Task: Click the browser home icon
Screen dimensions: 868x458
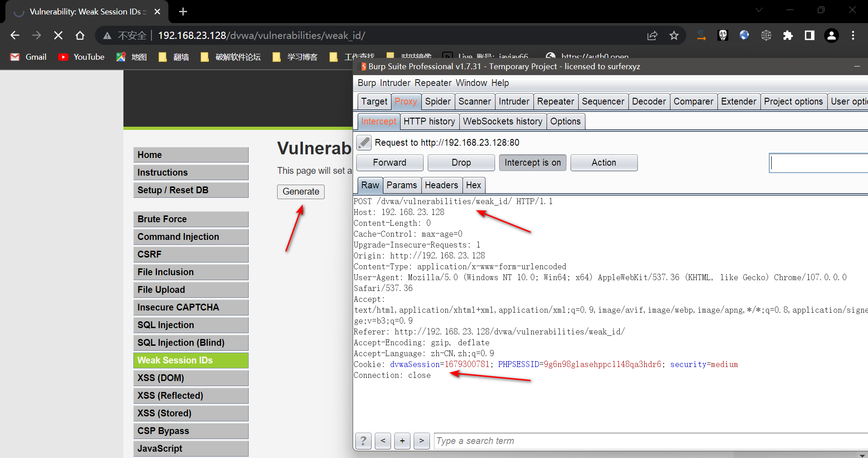Action: pos(80,35)
